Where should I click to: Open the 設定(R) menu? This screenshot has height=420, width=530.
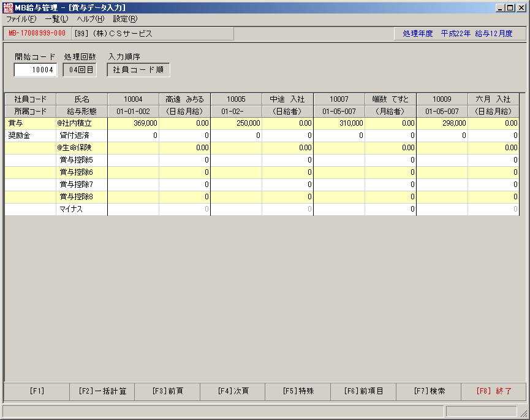coord(125,19)
